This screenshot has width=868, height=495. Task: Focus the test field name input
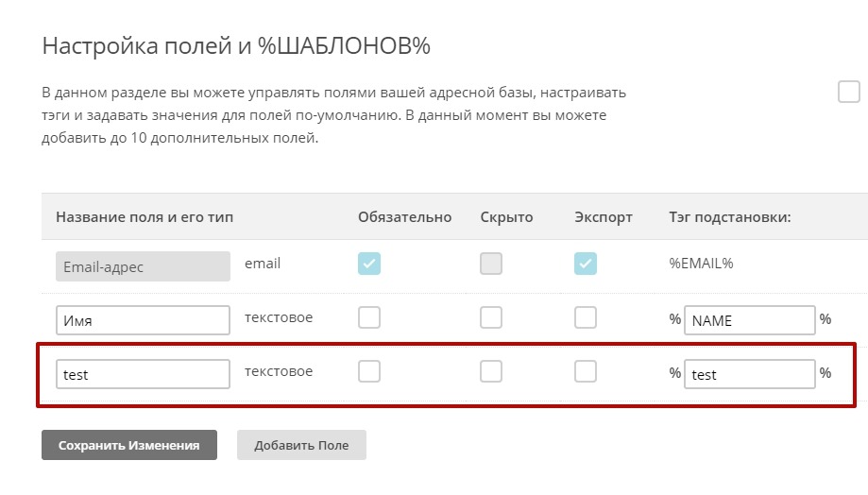tap(143, 374)
